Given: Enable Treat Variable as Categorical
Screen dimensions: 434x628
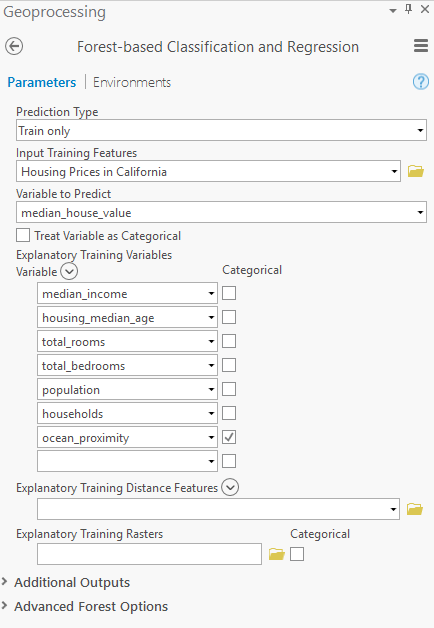Looking at the screenshot, I should 23,235.
